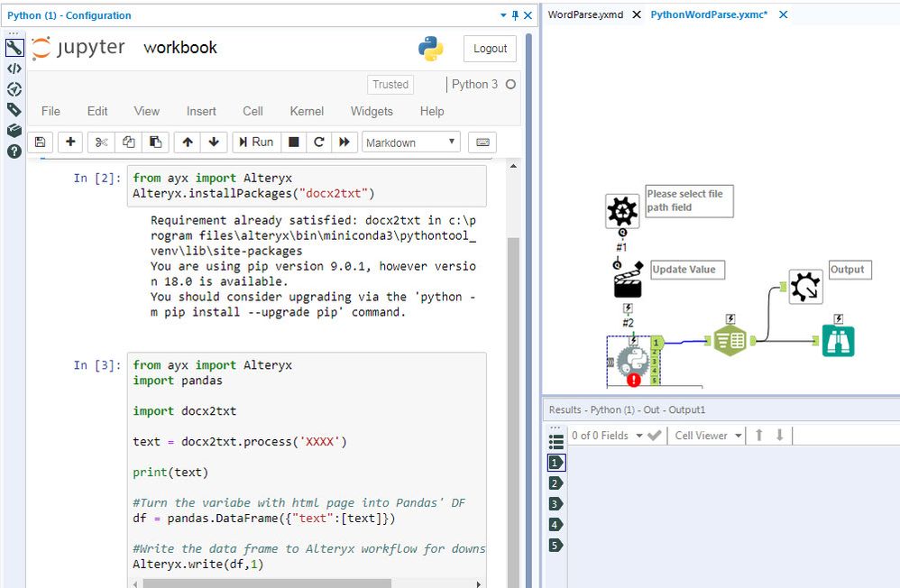Screen dimensions: 900x588
Task: Click into the In [2] code cell
Action: [x=307, y=186]
